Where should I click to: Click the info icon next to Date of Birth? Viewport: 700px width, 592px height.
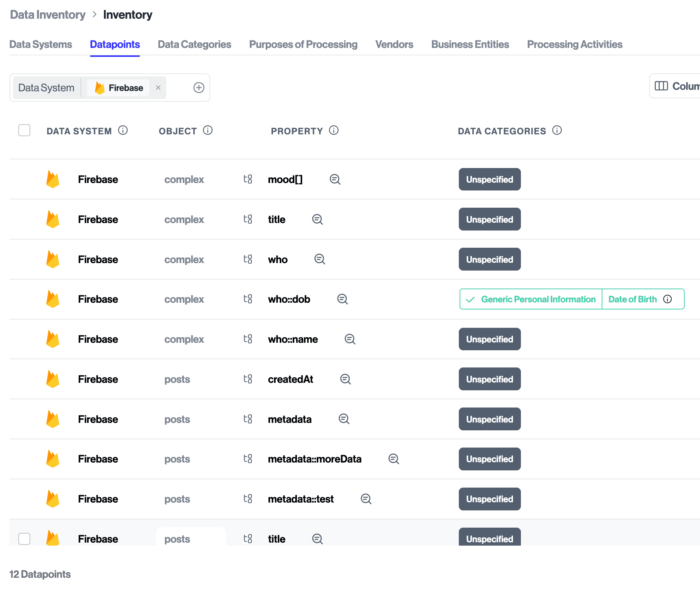tap(667, 299)
